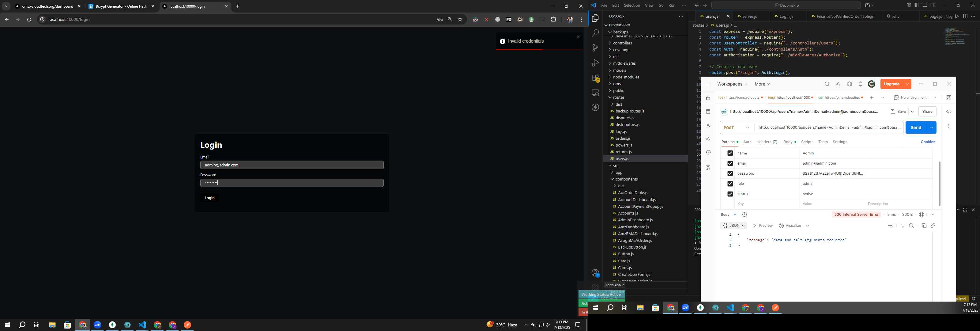The height and width of the screenshot is (331, 980).
Task: Open the JSON response format dropdown
Action: pos(733,226)
